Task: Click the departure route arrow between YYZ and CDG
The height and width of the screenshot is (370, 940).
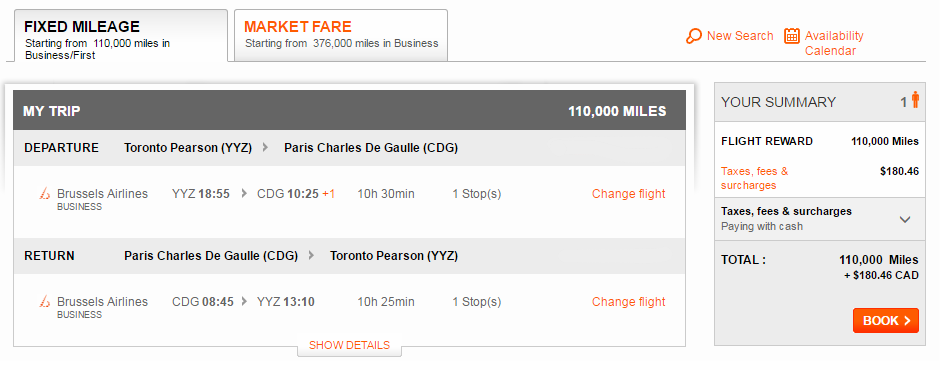Action: click(265, 148)
